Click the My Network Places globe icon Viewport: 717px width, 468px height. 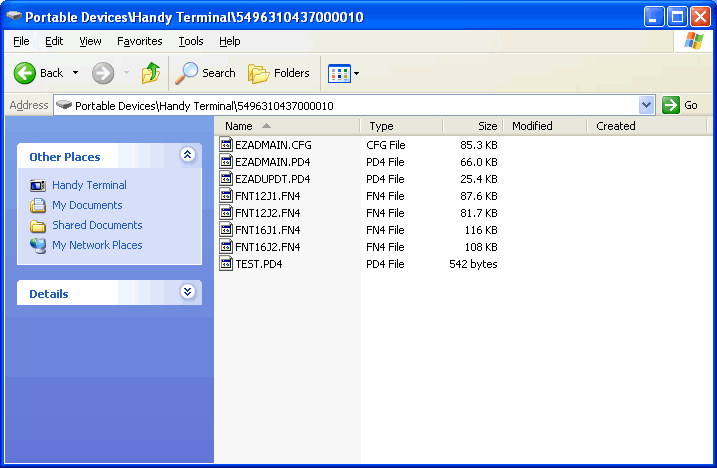[38, 246]
